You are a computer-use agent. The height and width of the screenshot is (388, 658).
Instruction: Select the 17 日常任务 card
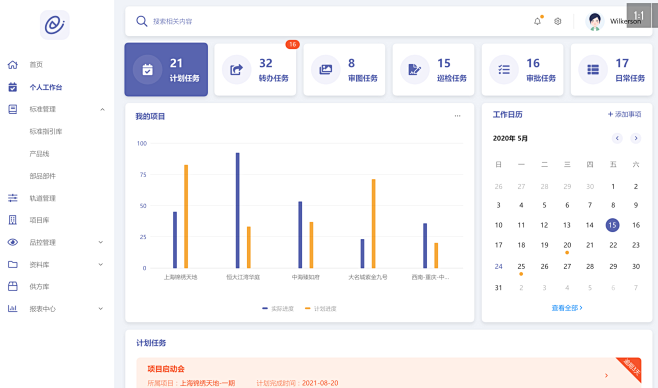(x=612, y=70)
